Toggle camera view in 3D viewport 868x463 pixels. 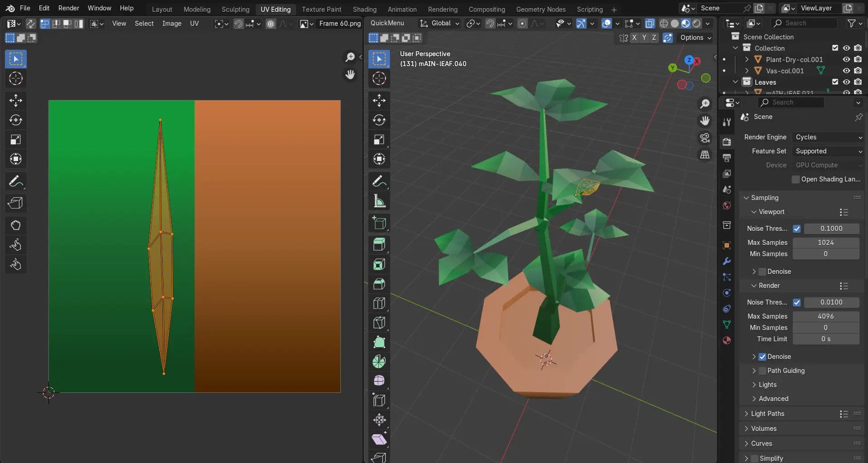click(705, 138)
